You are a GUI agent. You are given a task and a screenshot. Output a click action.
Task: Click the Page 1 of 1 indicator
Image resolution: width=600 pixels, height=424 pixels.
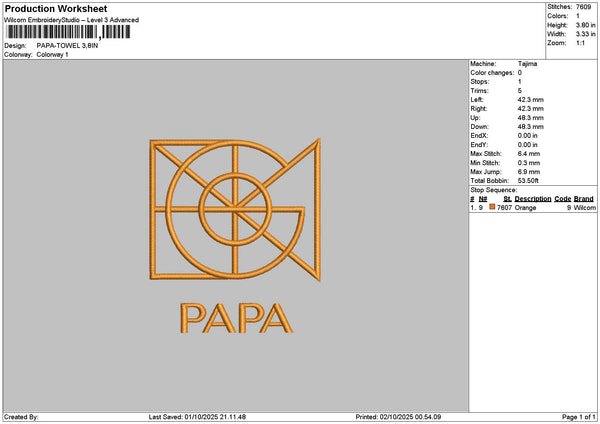point(579,417)
